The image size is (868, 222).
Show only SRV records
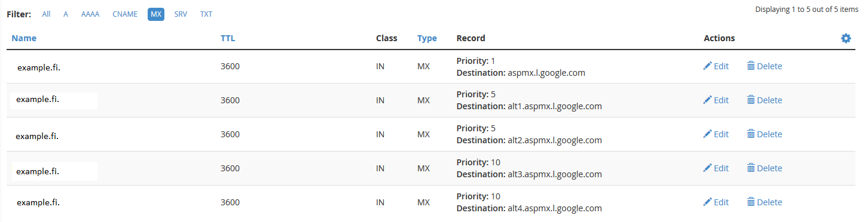181,14
